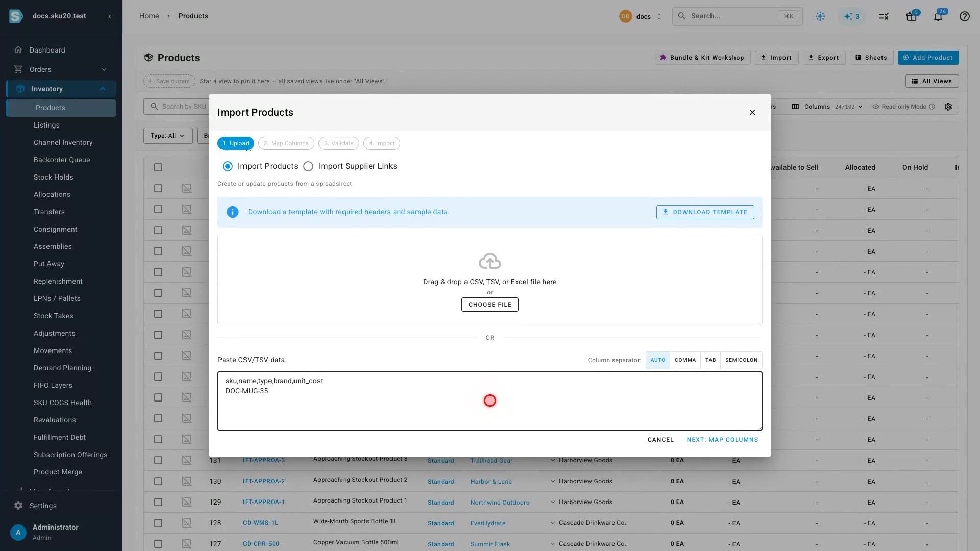Click into the Paste CSV/TSV data textarea
This screenshot has width=980, height=551.
click(x=490, y=401)
